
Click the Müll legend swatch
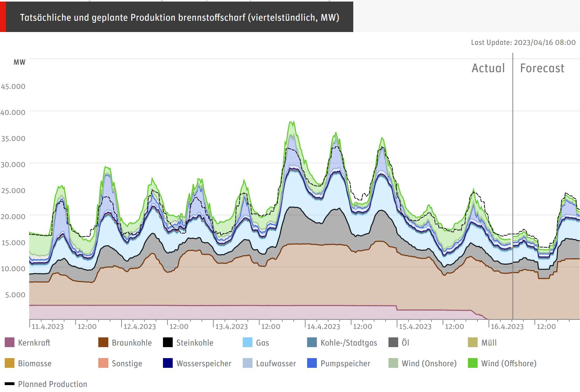coord(473,342)
